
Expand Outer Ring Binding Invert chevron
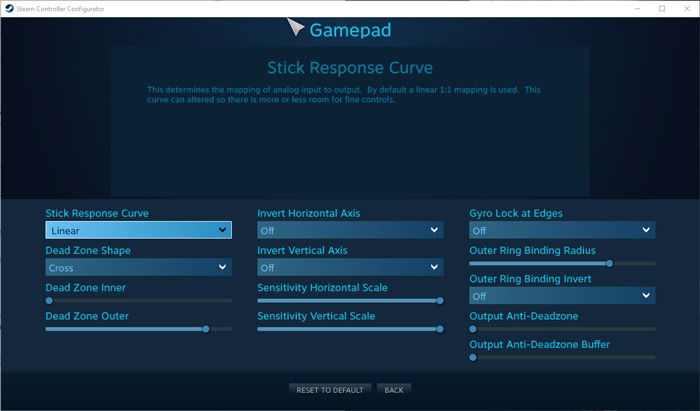tap(646, 295)
